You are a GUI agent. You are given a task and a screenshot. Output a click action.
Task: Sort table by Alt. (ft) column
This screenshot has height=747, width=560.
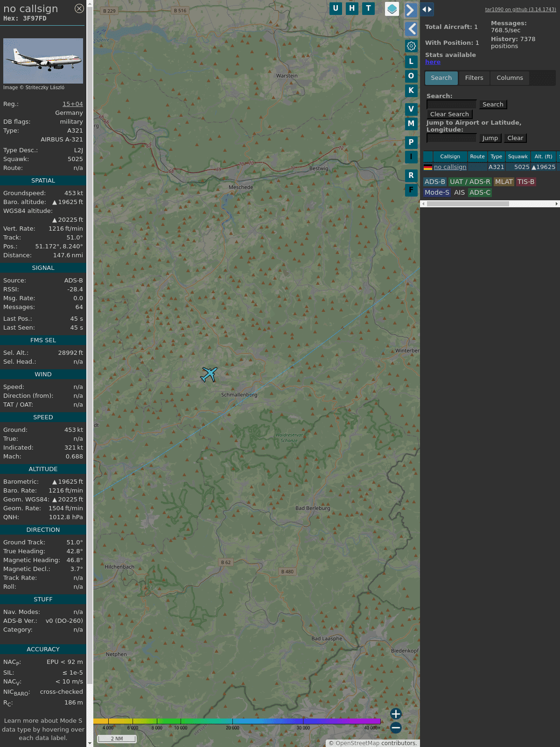click(543, 156)
